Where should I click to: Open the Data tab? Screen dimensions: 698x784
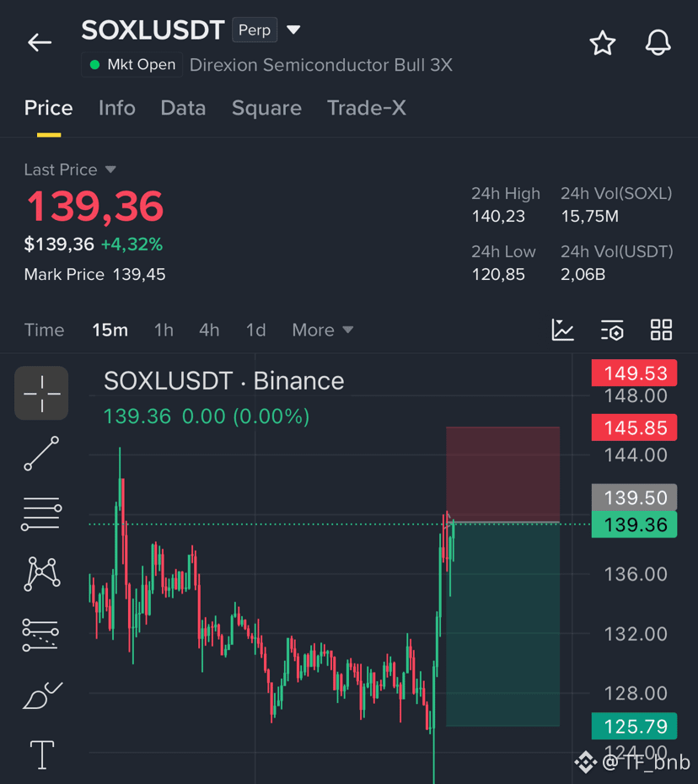point(183,108)
